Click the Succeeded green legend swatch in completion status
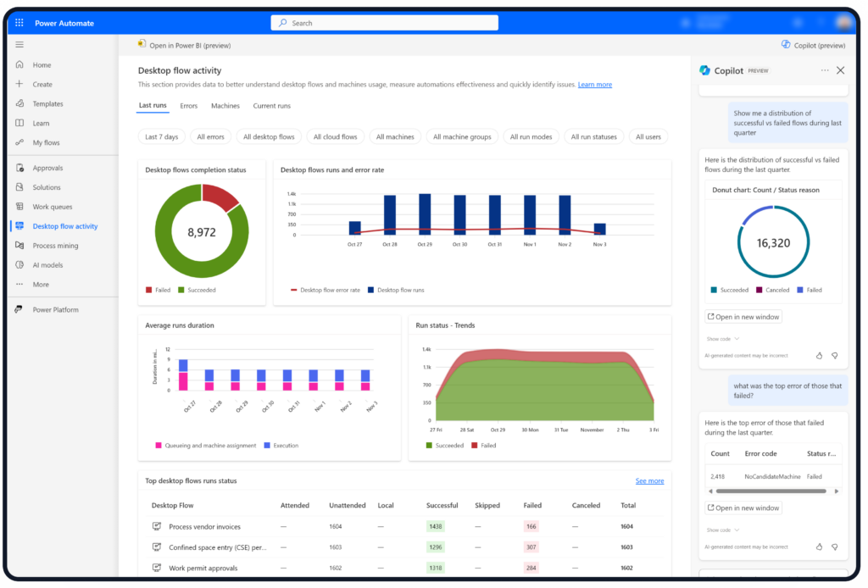 point(181,290)
